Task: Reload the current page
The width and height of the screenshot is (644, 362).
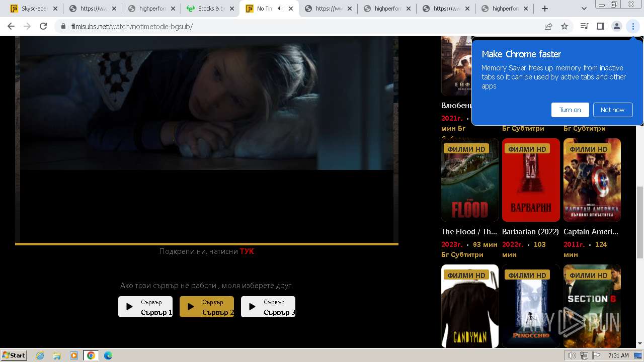Action: click(43, 26)
